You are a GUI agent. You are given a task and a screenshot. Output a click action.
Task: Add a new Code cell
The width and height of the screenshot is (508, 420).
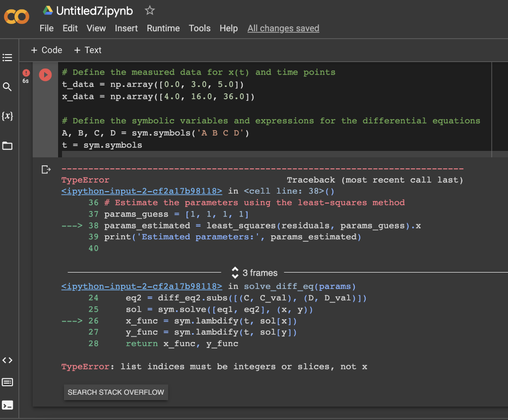[x=46, y=50]
